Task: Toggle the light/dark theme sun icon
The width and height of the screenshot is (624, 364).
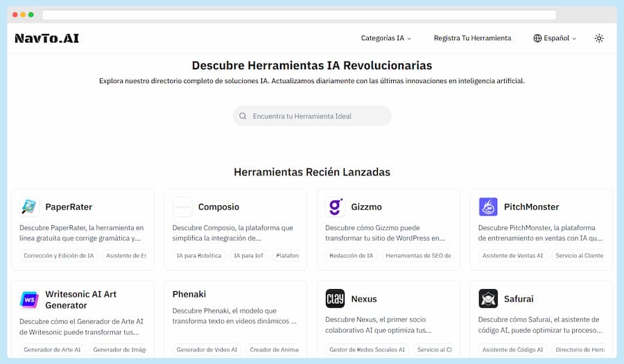Action: click(599, 38)
